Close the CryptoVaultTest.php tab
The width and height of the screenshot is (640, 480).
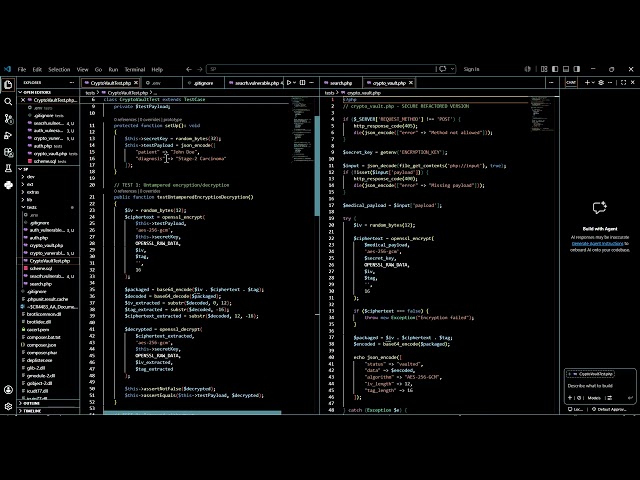136,83
